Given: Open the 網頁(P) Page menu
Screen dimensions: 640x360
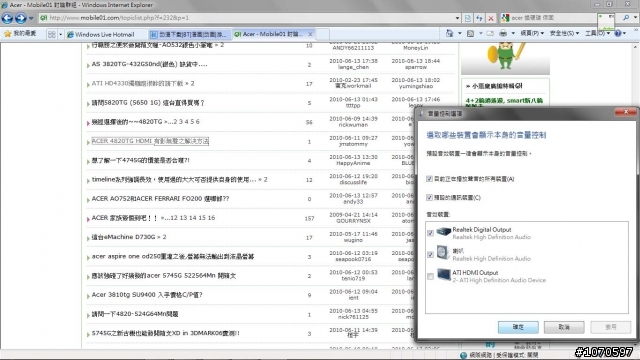Looking at the screenshot, I should 532,33.
